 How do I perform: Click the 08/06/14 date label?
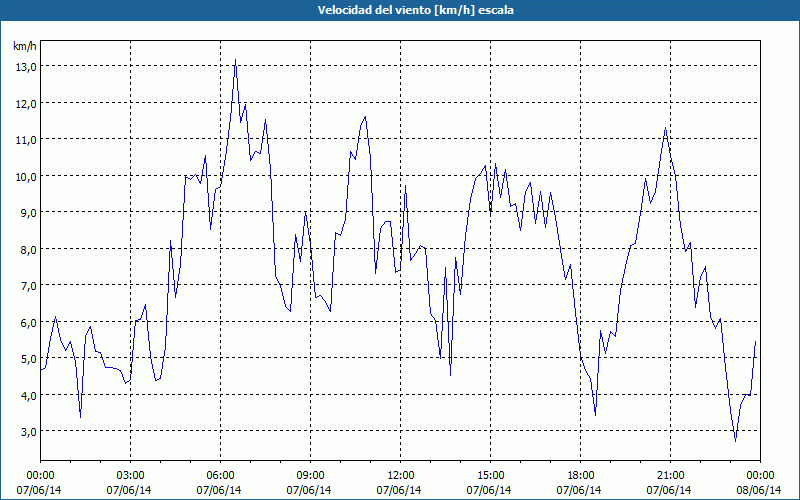click(x=759, y=490)
